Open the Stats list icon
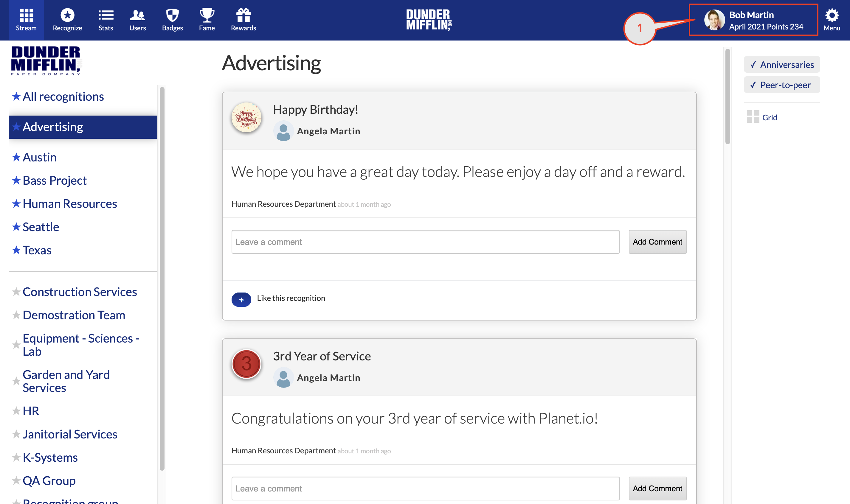This screenshot has width=850, height=504. click(106, 15)
